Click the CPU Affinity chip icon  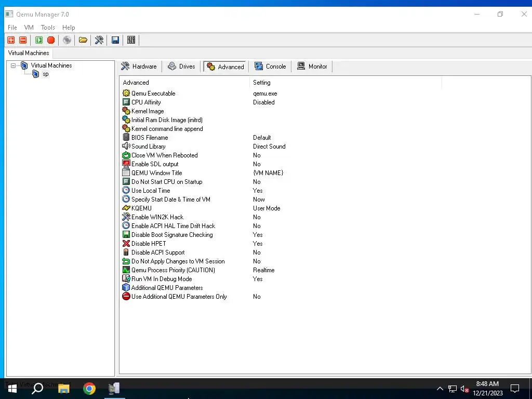click(x=126, y=102)
